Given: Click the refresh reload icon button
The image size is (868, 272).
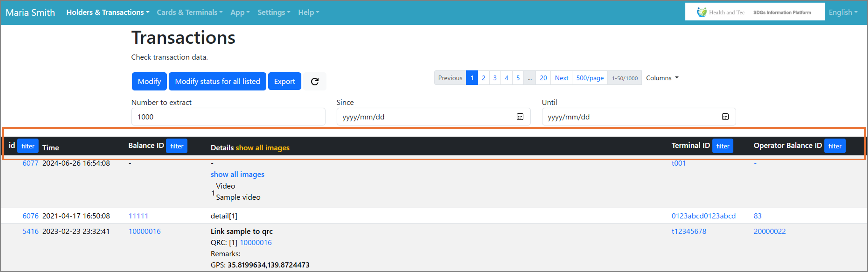Looking at the screenshot, I should 314,81.
